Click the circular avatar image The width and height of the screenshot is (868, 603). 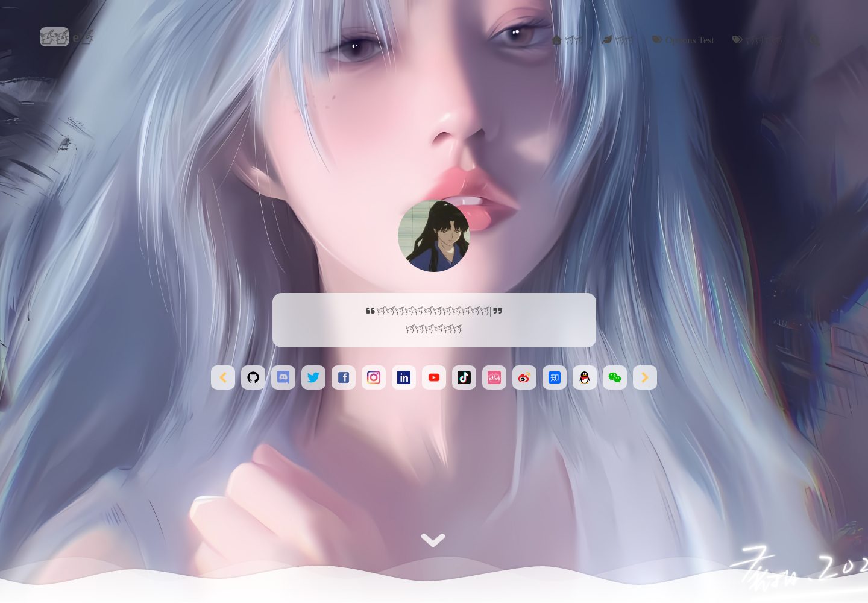coord(434,236)
